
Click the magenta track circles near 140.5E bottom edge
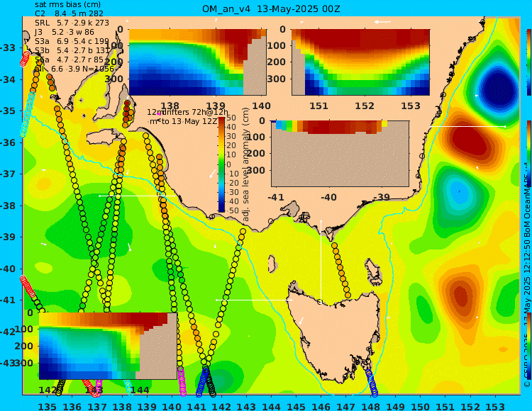coord(182,381)
